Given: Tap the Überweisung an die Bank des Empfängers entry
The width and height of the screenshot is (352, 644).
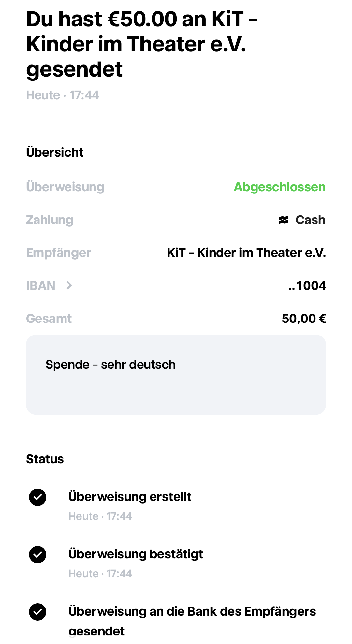Looking at the screenshot, I should [192, 612].
